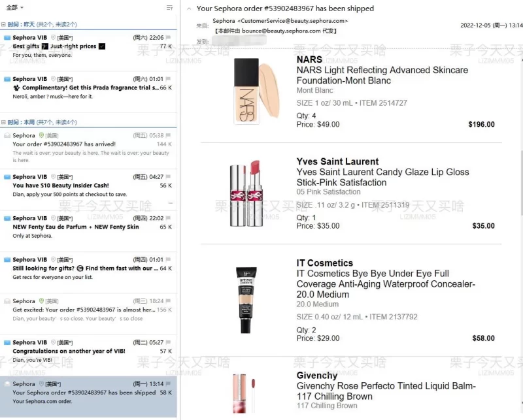Viewport: 523px width, 420px height.
Task: Click the CustomerService@beauty.sephora.com sender address
Action: pyautogui.click(x=292, y=21)
